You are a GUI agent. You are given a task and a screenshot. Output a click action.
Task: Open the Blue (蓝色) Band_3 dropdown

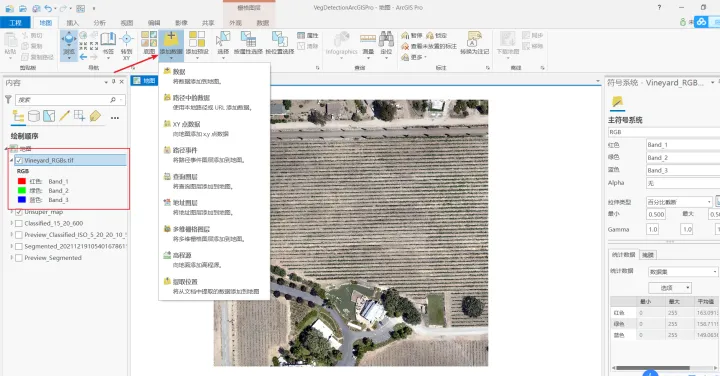tap(683, 170)
